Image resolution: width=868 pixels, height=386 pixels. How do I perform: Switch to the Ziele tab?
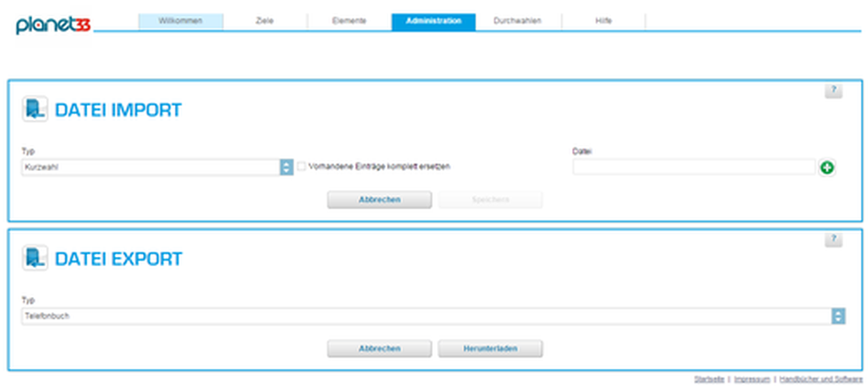coord(265,21)
